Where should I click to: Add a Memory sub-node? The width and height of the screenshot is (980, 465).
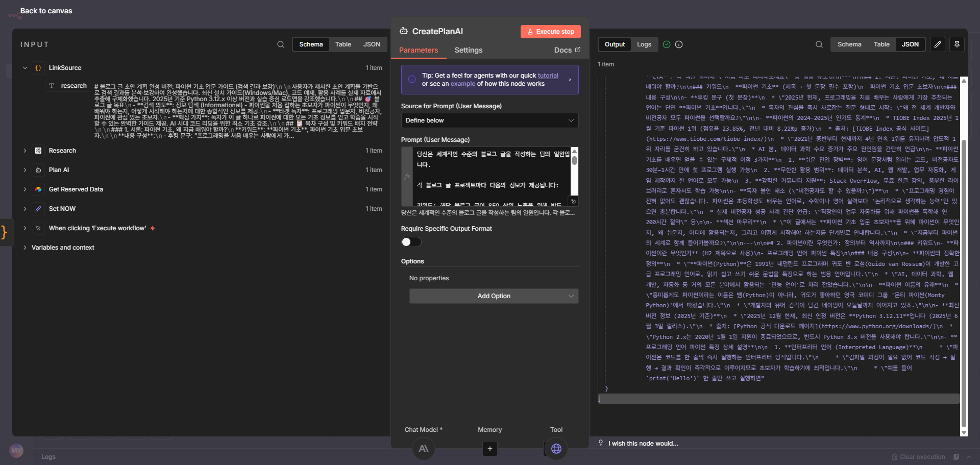[x=489, y=449]
